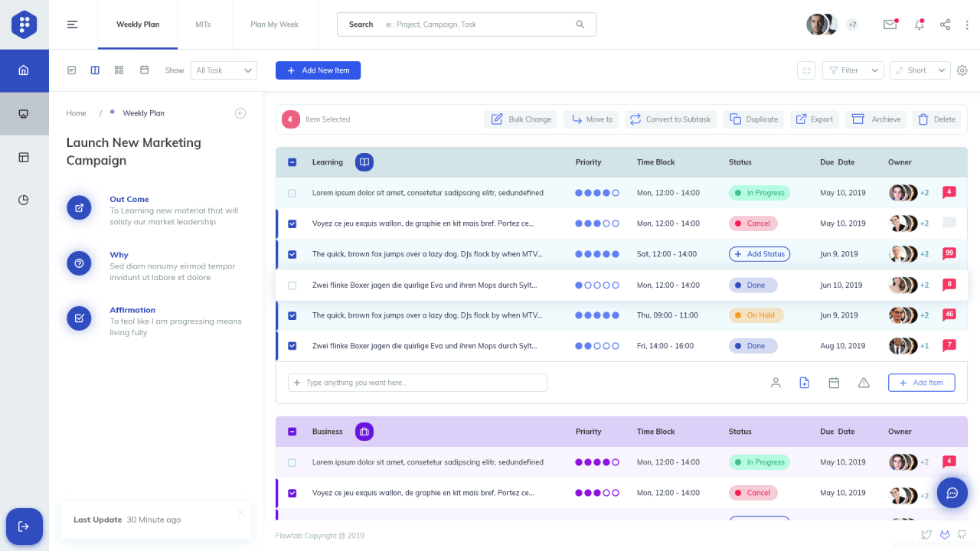Click the Add New Item button
Image resolution: width=980 pixels, height=551 pixels.
[x=318, y=70]
